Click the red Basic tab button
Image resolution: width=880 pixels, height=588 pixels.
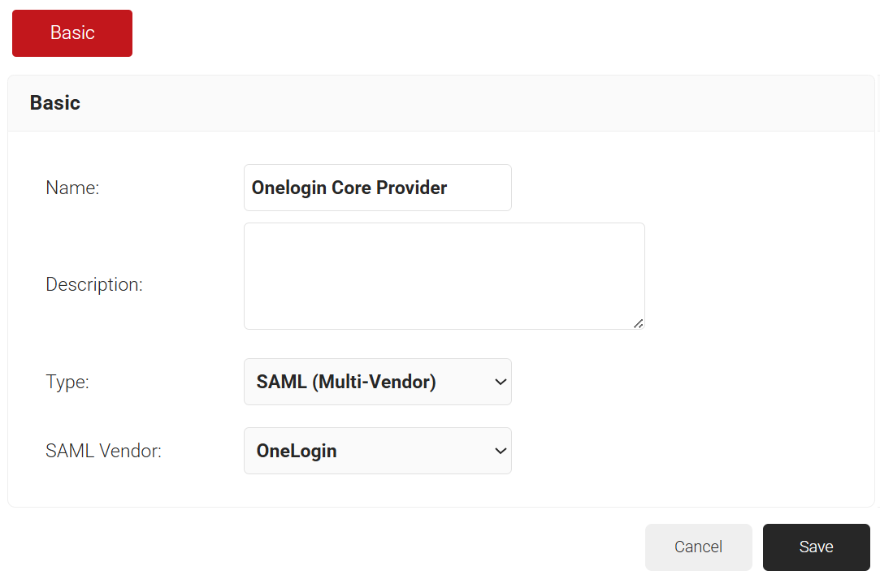[72, 33]
